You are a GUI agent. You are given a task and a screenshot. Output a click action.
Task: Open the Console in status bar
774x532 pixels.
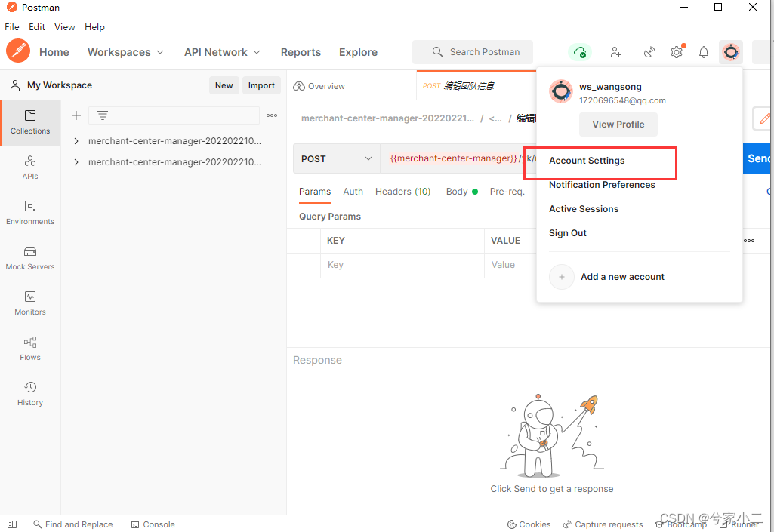153,524
